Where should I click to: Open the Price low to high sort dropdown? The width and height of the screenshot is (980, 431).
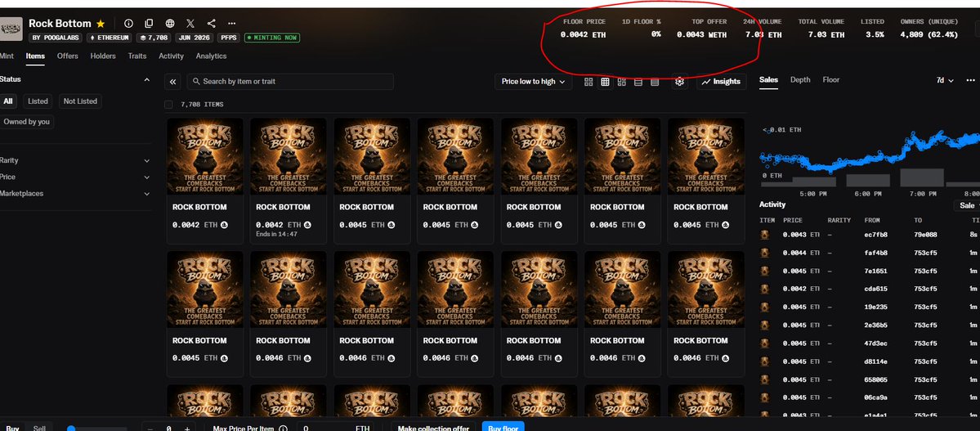click(533, 82)
